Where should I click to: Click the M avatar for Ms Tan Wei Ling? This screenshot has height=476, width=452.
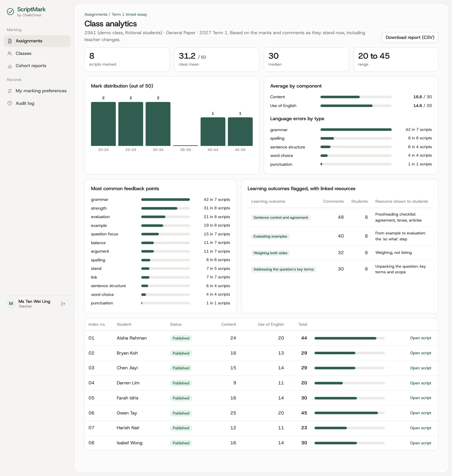coord(11,304)
